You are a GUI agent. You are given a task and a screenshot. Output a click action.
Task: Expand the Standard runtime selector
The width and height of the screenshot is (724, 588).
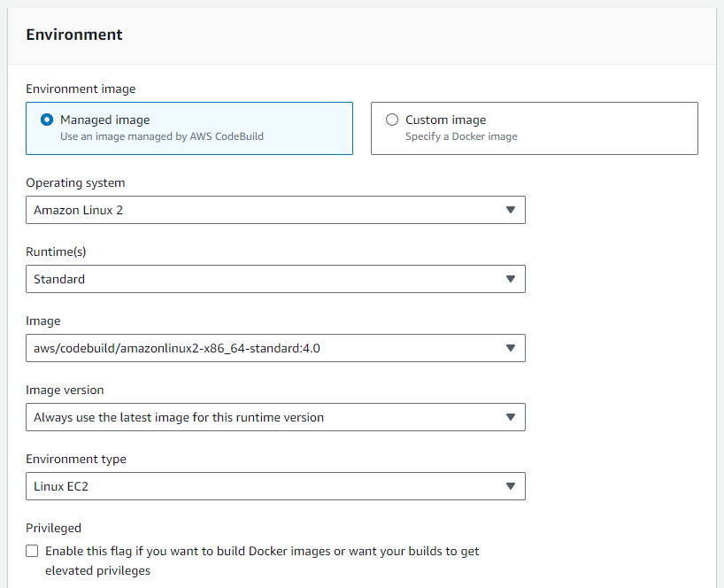(x=266, y=279)
